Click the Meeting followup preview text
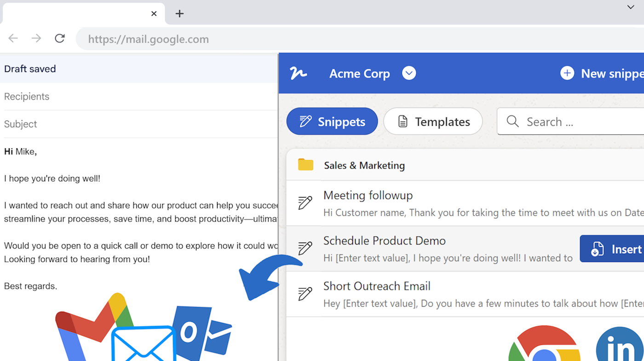644x361 pixels. point(483,213)
